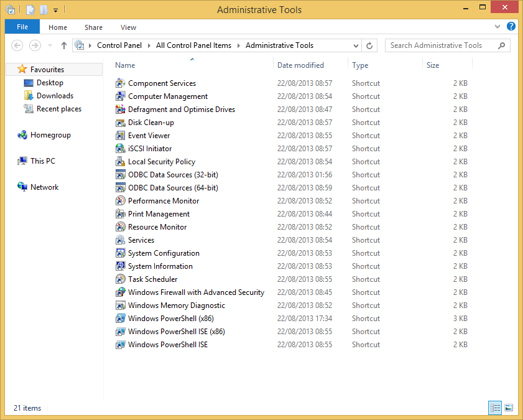Click the Event Viewer icon
The height and width of the screenshot is (420, 523).
click(x=120, y=136)
